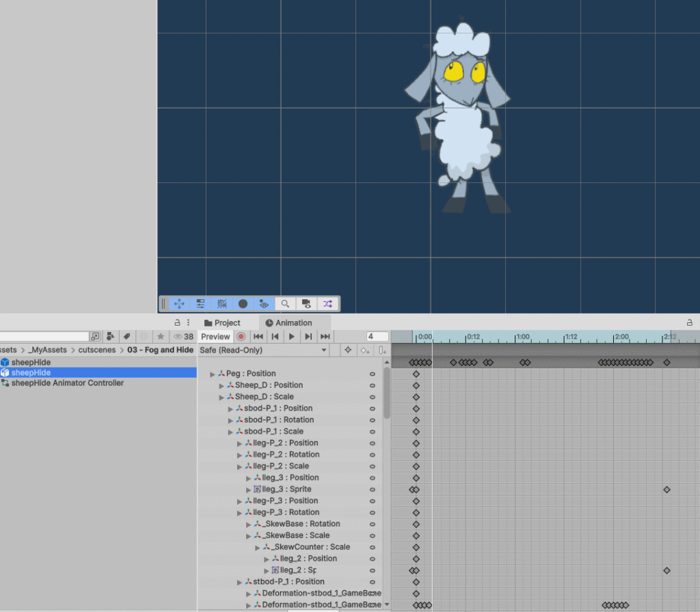Toggle hidden items visibility count (38)

(184, 337)
